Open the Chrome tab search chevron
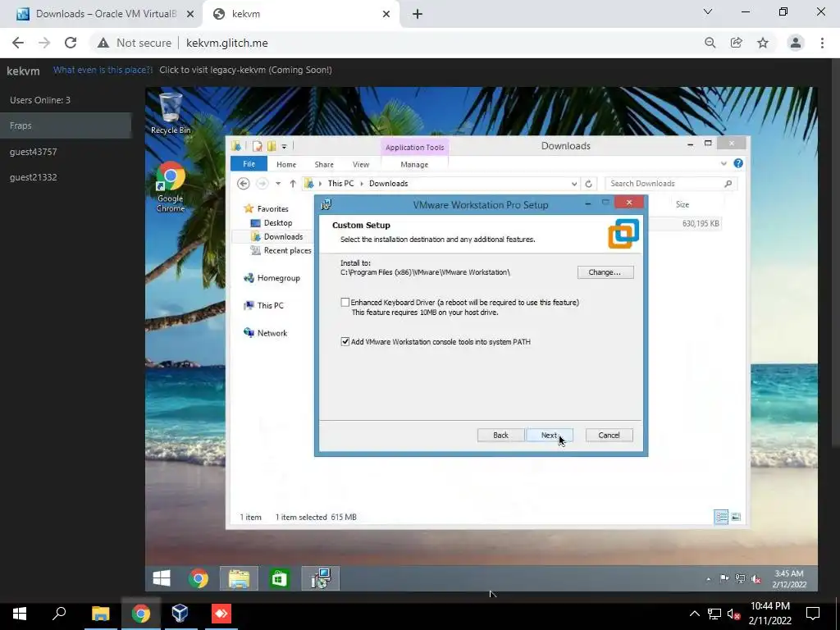Viewport: 840px width, 630px height. (x=708, y=11)
